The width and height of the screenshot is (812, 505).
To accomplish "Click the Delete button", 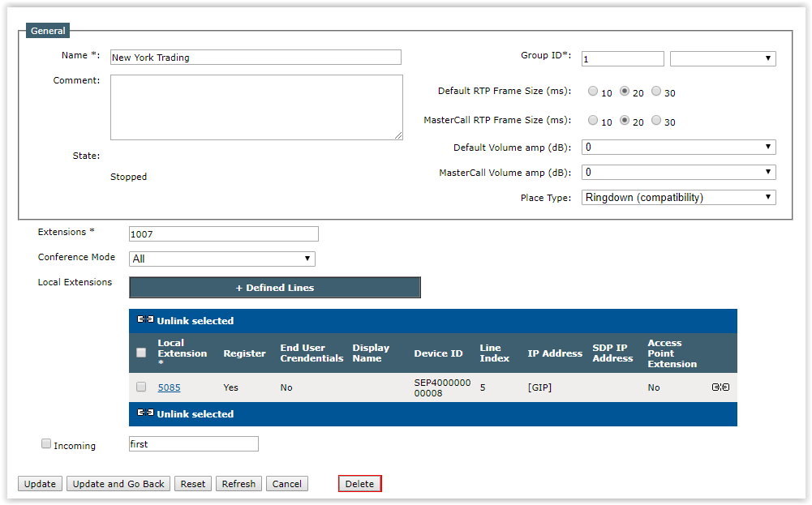I will point(360,484).
